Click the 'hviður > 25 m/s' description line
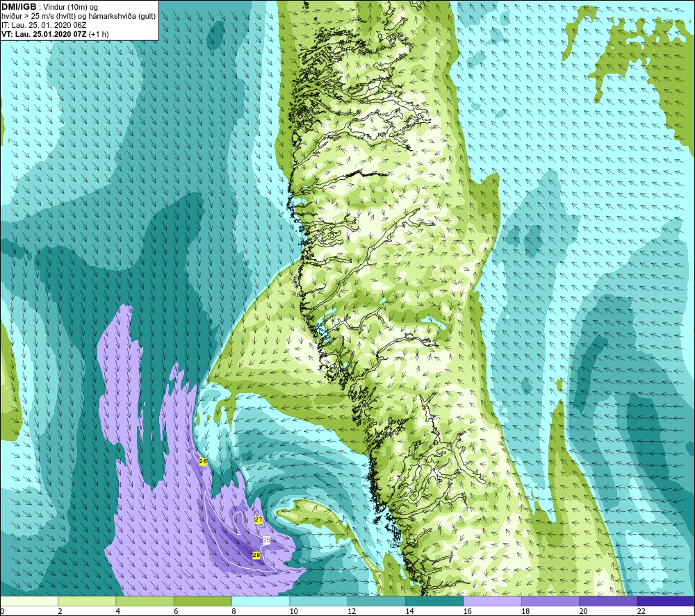 tap(79, 17)
